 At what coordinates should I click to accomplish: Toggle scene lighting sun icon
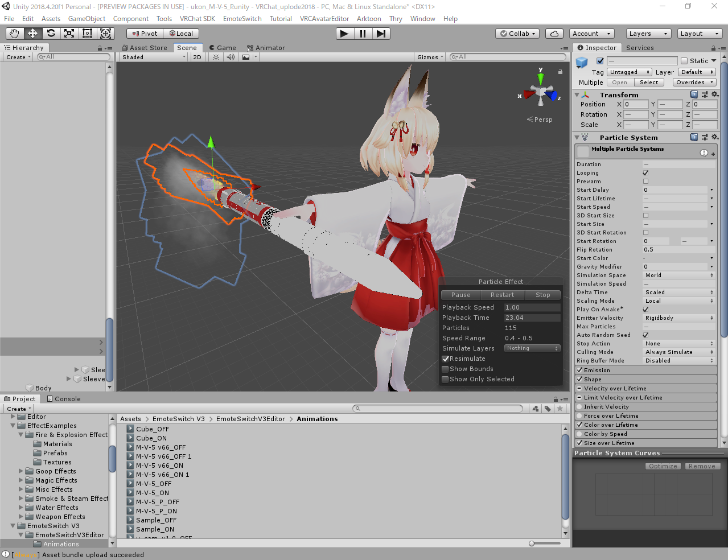[x=216, y=57]
